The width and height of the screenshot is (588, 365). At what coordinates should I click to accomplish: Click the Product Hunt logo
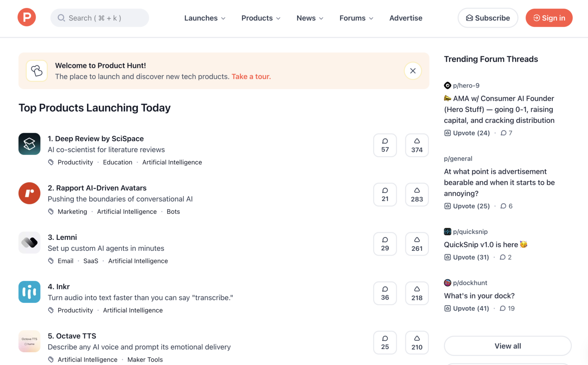click(x=26, y=17)
